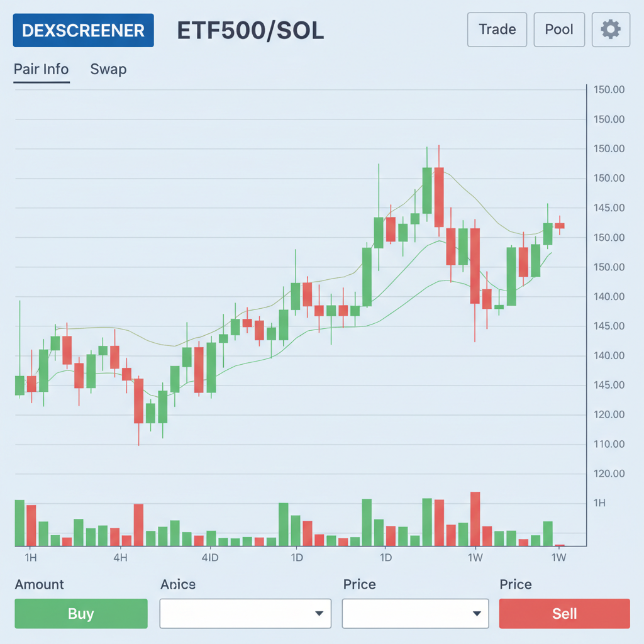Click the 1H label on the right axis
The image size is (644, 644).
[599, 502]
